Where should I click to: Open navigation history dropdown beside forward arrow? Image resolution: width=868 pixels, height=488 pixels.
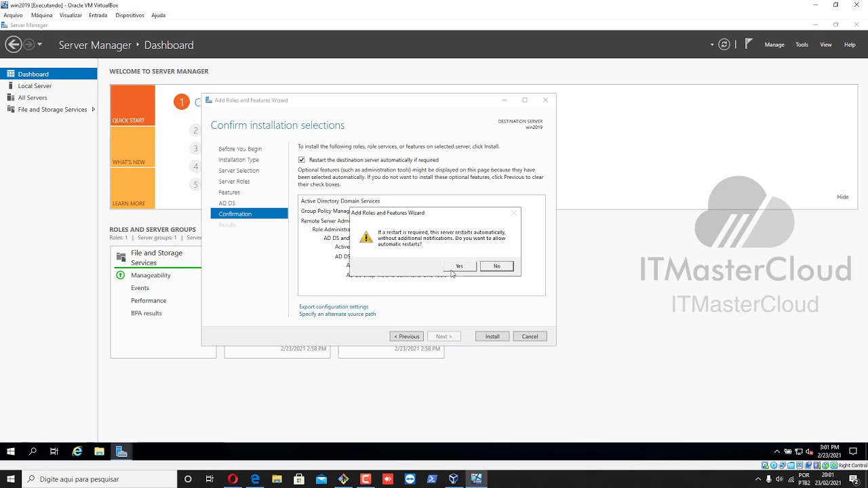tap(39, 45)
